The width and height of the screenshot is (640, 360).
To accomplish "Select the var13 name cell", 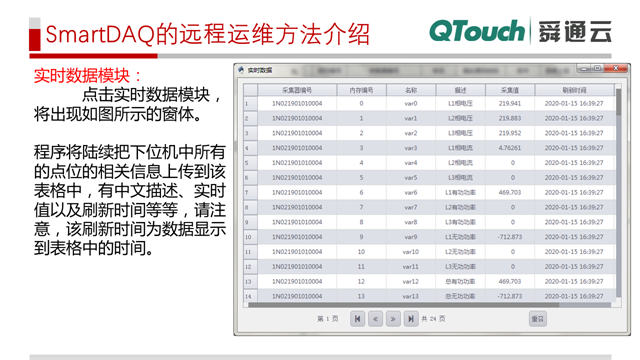I will coord(411,296).
